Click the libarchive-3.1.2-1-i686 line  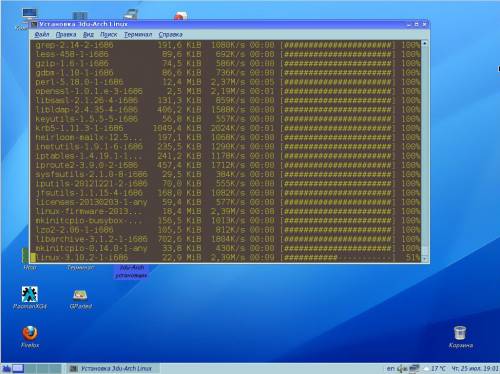pyautogui.click(x=227, y=239)
